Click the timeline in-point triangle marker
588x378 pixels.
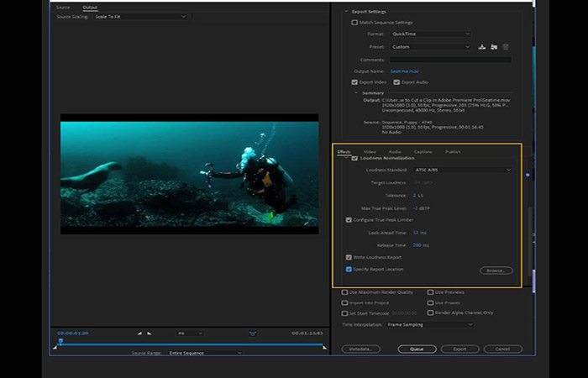(55, 348)
